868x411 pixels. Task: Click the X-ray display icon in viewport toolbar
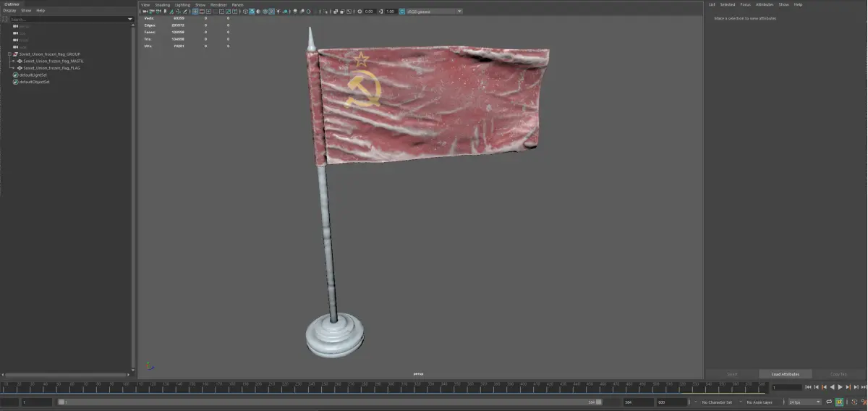pyautogui.click(x=336, y=12)
